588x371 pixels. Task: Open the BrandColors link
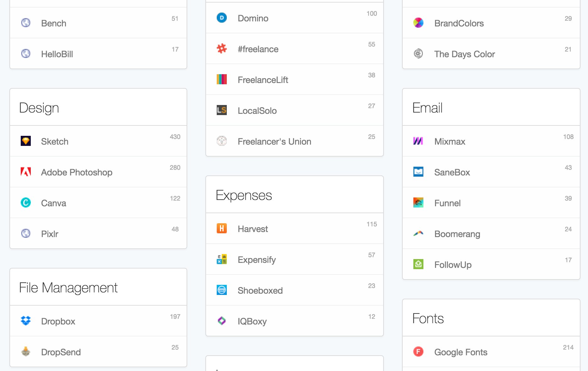click(459, 23)
